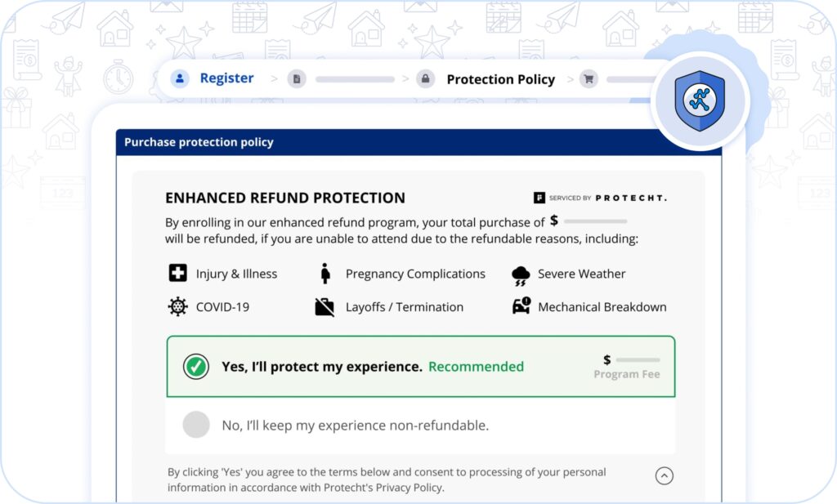Choose 'Yes, I'll protect my experience' option
The image size is (837, 504).
[x=322, y=367]
